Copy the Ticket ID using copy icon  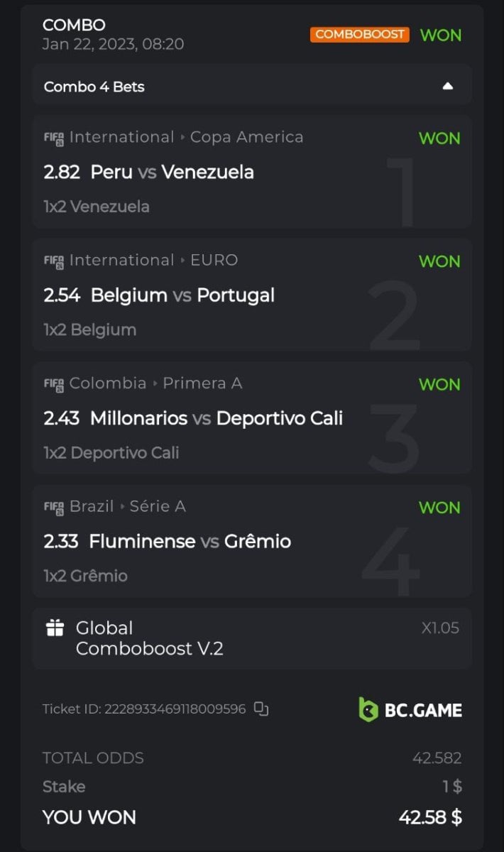261,709
